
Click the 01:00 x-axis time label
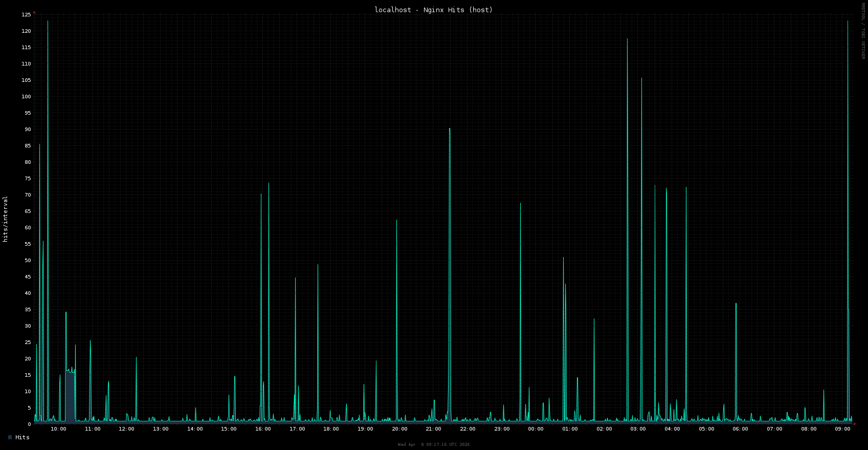click(570, 429)
